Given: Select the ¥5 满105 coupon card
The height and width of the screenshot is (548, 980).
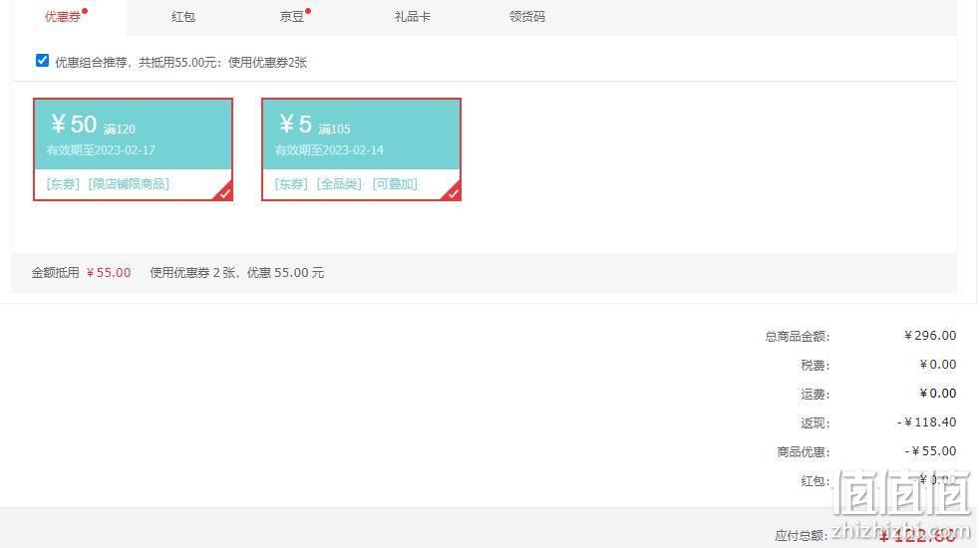Looking at the screenshot, I should coord(361,149).
